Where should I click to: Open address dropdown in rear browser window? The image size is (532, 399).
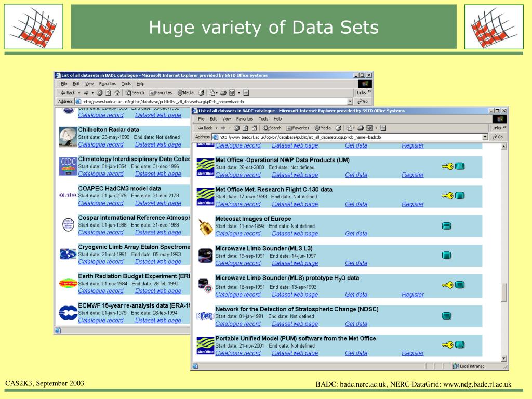pos(350,101)
